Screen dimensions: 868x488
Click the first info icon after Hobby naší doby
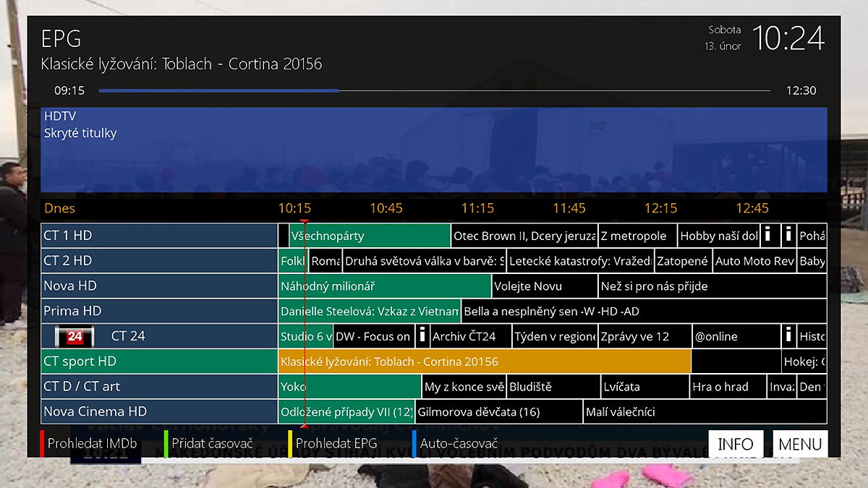[768, 236]
